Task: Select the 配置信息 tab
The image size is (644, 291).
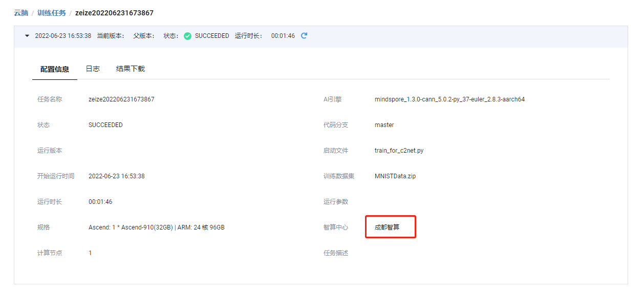Action: 55,69
